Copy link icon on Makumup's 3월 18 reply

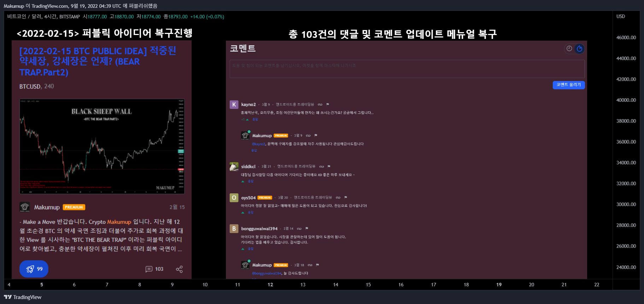pos(310,265)
